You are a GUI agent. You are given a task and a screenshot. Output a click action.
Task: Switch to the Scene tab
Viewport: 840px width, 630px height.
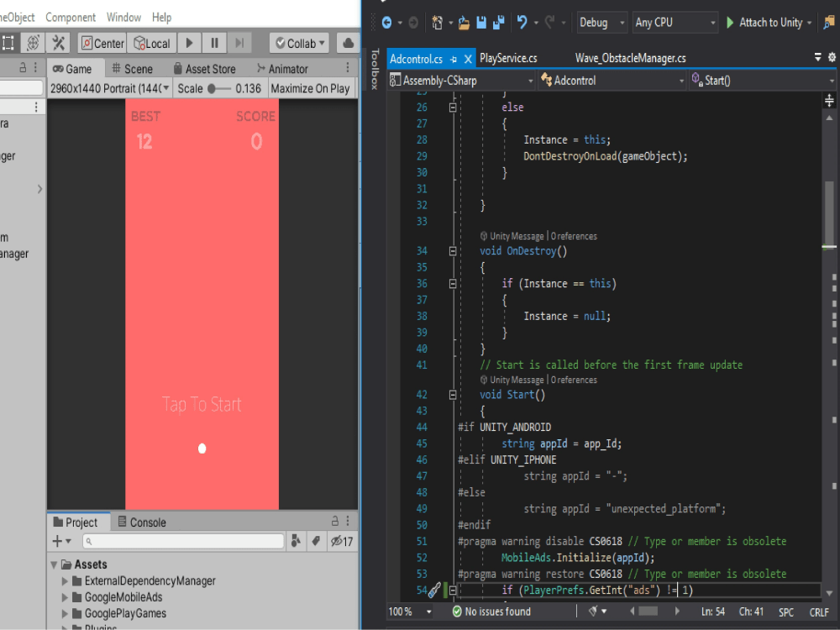click(132, 69)
